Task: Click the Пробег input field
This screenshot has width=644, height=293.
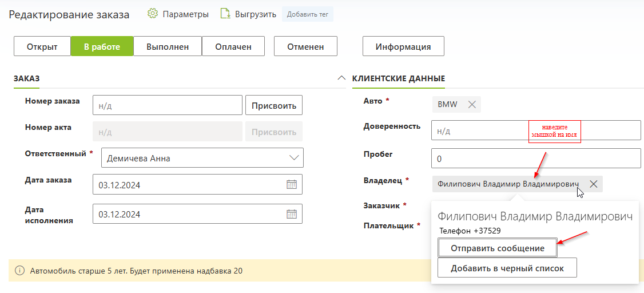Action: 536,158
